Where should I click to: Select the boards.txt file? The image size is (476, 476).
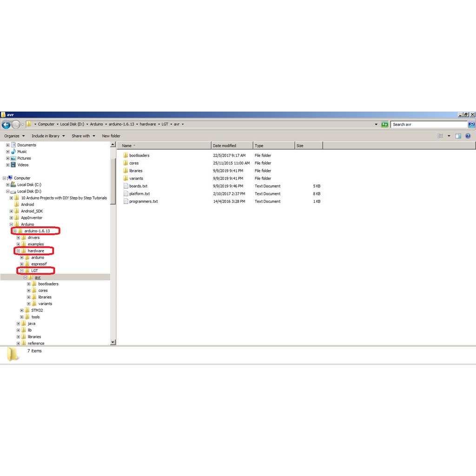click(x=138, y=186)
